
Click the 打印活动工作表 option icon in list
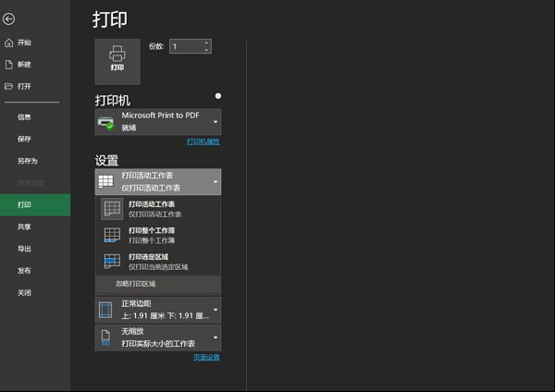(x=112, y=209)
